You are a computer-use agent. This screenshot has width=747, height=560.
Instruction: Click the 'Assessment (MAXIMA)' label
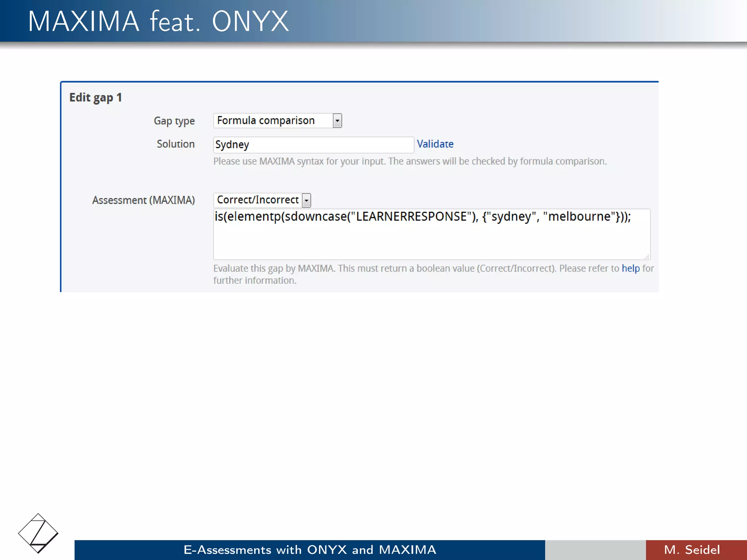click(x=143, y=200)
